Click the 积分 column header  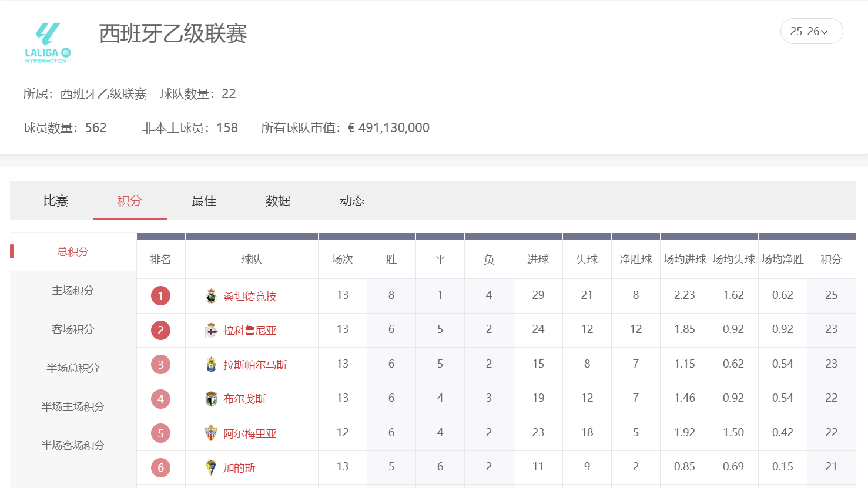tap(831, 260)
